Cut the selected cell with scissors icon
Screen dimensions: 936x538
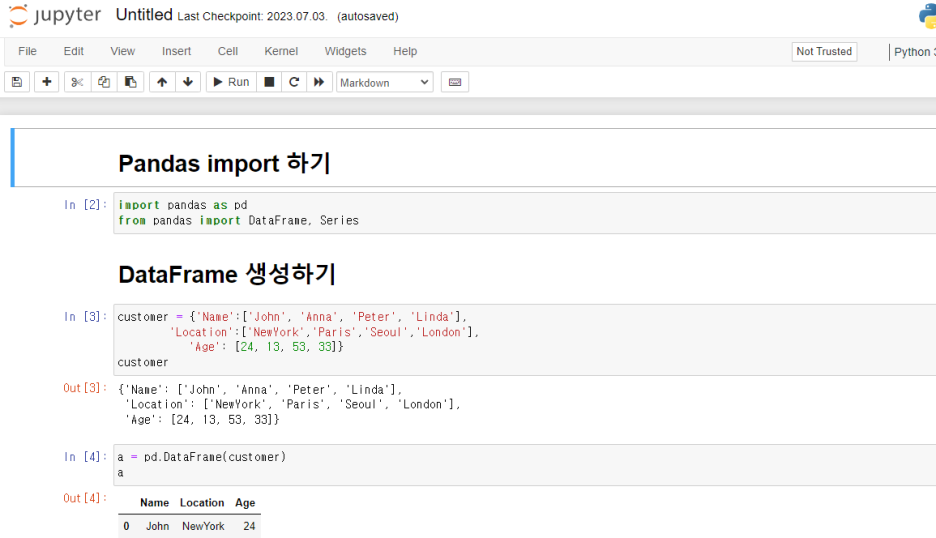pos(77,82)
